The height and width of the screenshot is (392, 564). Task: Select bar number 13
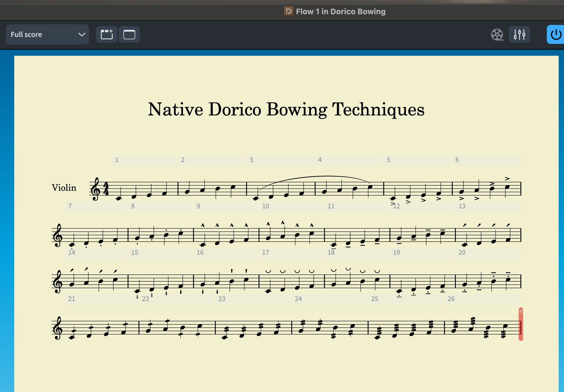462,206
